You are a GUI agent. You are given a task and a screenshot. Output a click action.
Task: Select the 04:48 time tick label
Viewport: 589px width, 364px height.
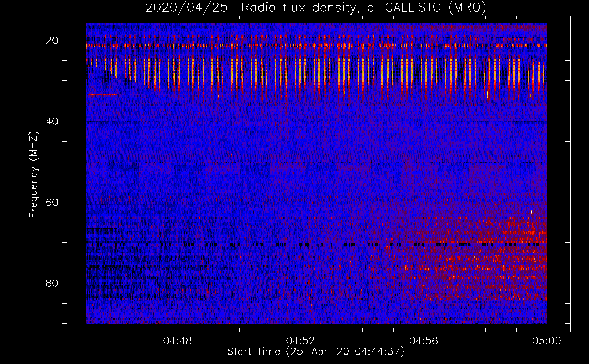point(178,341)
